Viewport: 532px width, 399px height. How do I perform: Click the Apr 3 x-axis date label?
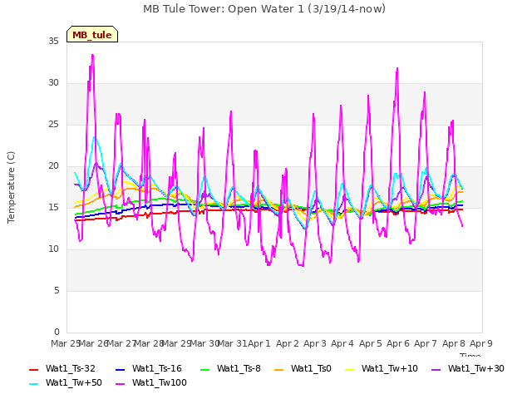pyautogui.click(x=315, y=343)
